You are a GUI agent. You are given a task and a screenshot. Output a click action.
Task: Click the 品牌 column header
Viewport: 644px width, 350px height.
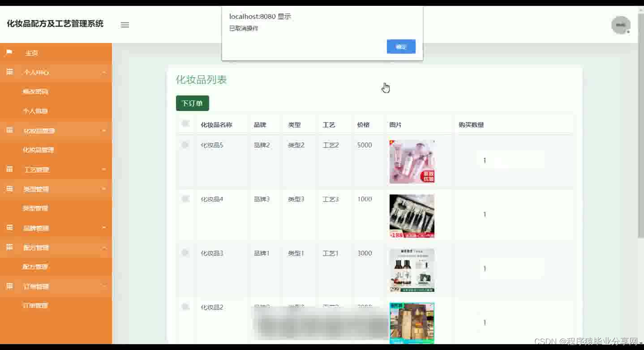260,125
